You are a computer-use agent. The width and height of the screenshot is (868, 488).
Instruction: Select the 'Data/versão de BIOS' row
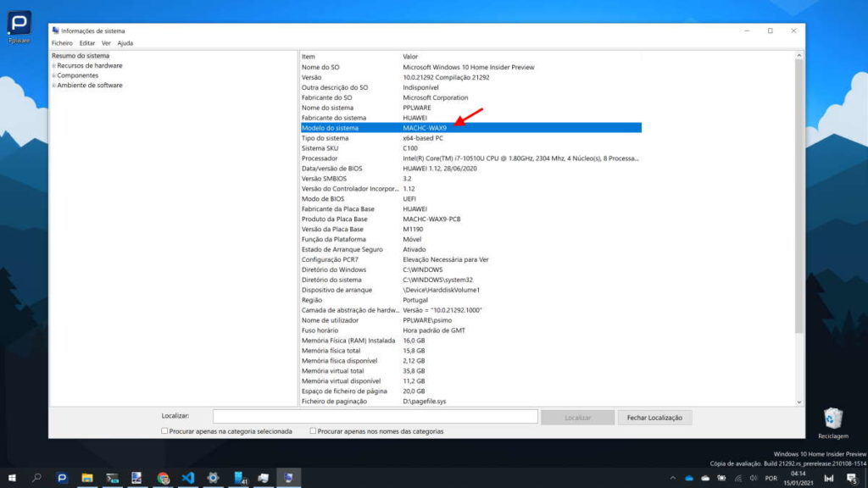tap(471, 169)
